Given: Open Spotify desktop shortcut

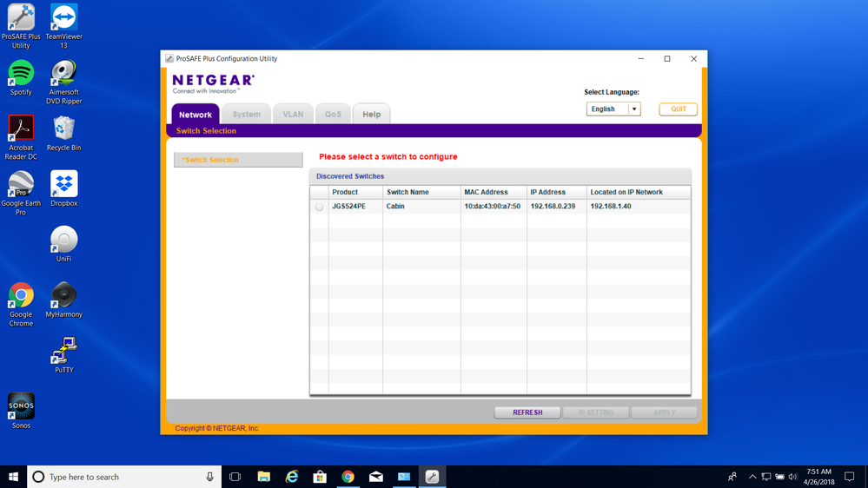Looking at the screenshot, I should coord(21,78).
